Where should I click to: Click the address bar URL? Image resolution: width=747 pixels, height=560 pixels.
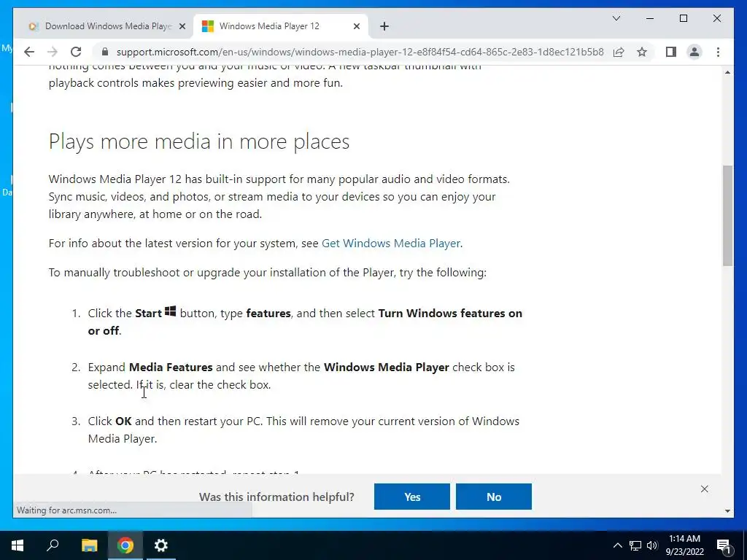(360, 52)
